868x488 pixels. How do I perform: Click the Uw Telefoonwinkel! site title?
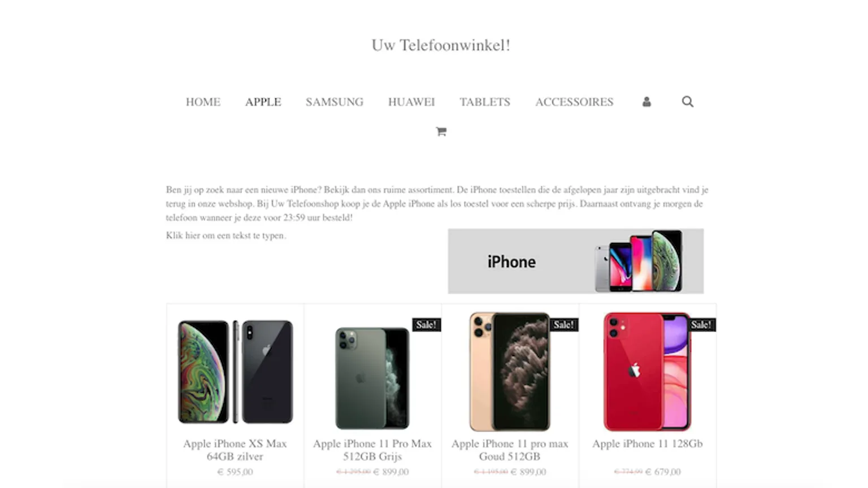(441, 45)
